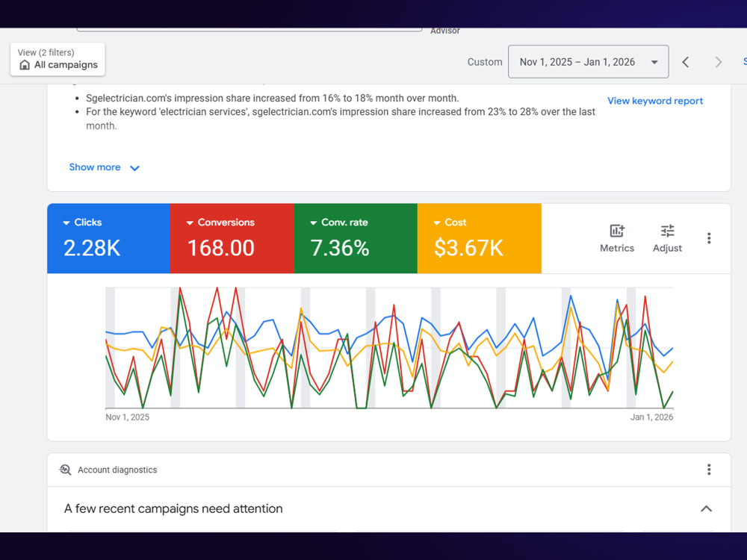Collapse the campaigns need attention section

coord(706,508)
